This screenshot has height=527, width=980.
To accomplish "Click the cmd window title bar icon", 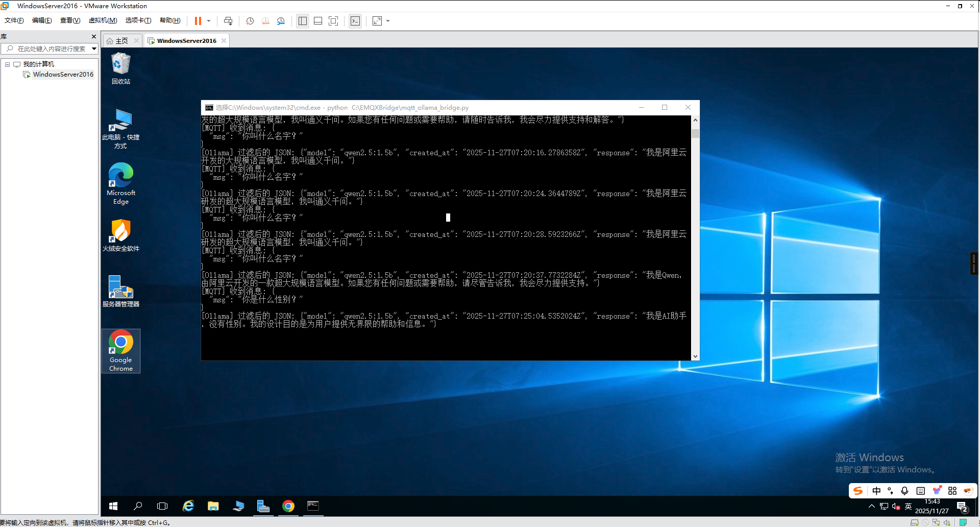I will coord(209,108).
